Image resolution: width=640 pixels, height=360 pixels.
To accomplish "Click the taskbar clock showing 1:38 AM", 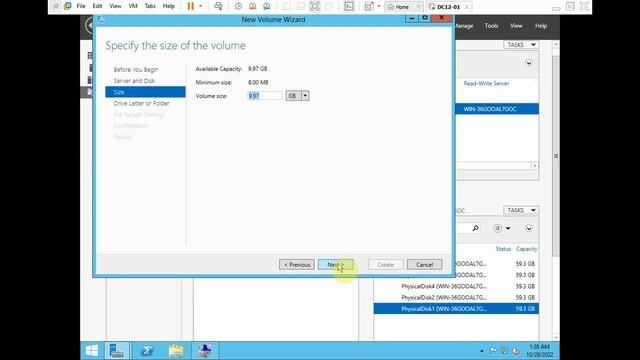I will click(x=539, y=351).
